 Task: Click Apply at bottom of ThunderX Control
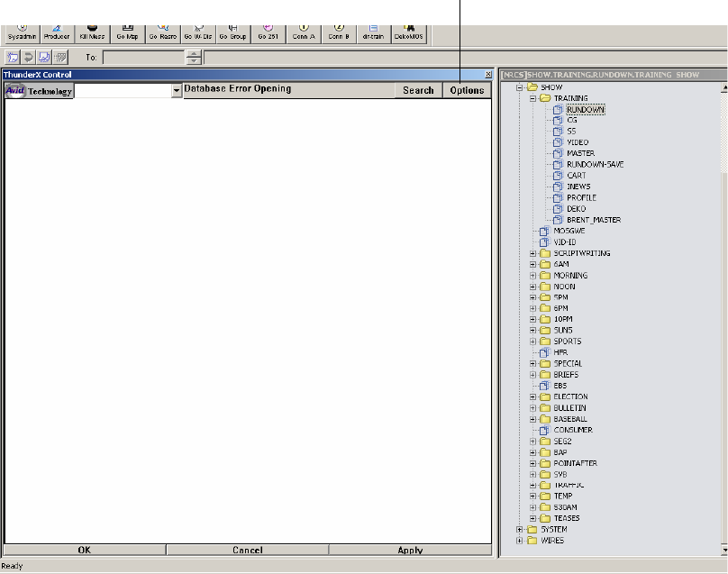(410, 550)
